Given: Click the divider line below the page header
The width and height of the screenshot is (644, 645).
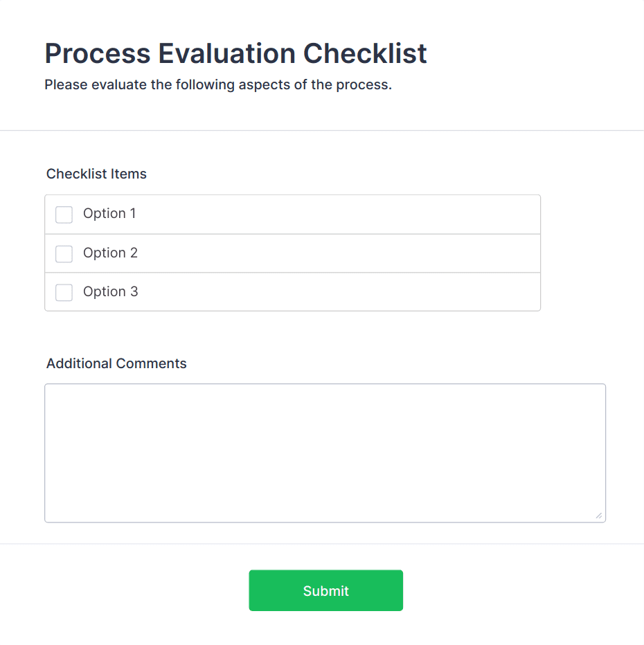Looking at the screenshot, I should 322,130.
